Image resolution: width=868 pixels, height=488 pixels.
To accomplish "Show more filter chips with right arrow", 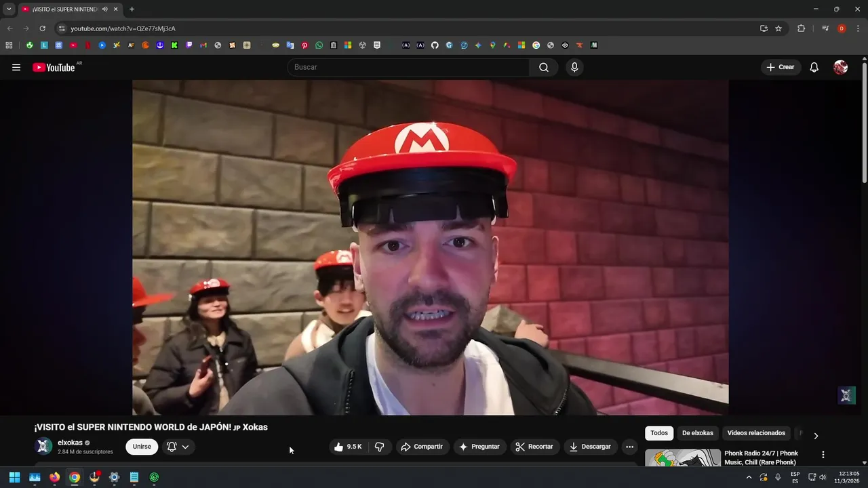I will pos(816,436).
